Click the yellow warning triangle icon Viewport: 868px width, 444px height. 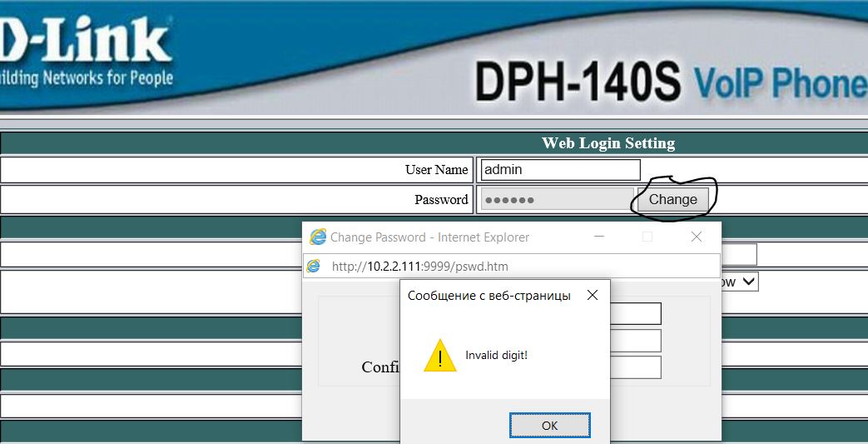click(439, 356)
